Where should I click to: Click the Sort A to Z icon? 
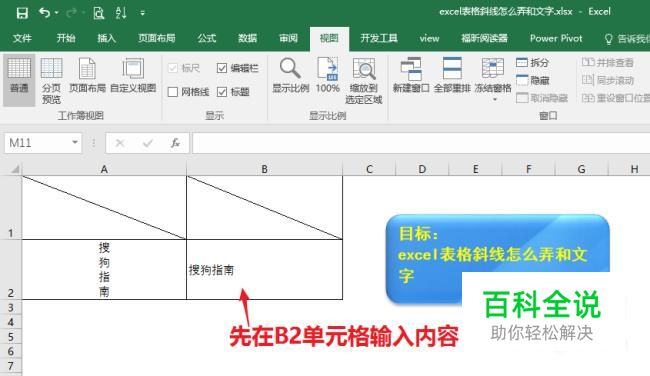(x=121, y=13)
